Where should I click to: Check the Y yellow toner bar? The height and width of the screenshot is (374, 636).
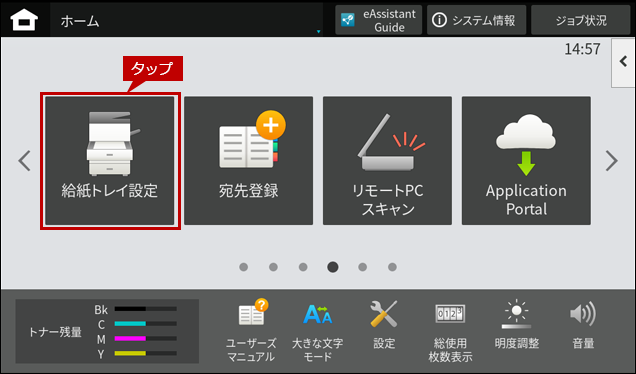point(145,353)
